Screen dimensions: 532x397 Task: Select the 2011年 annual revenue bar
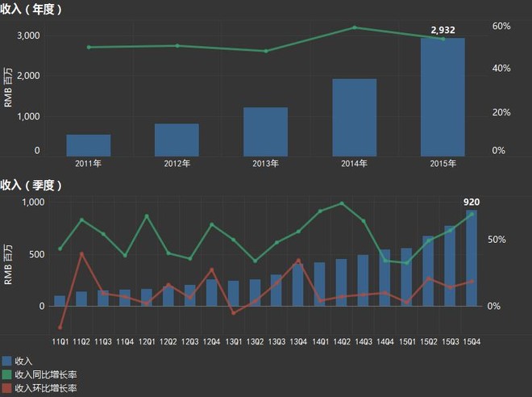coord(89,145)
